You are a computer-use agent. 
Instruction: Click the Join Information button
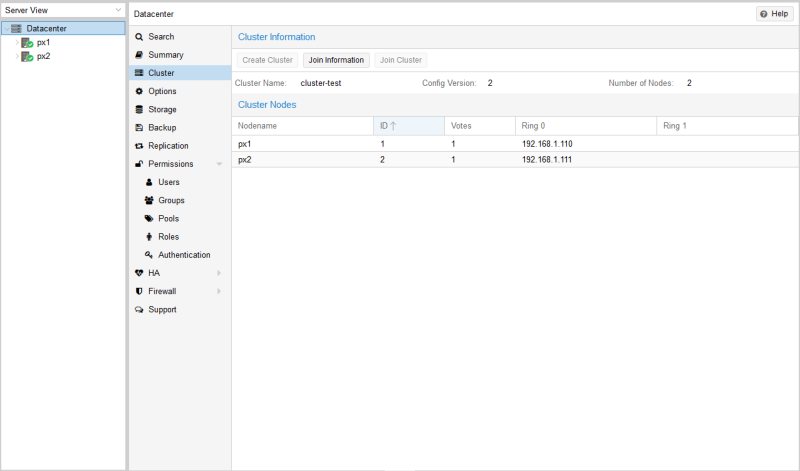click(336, 60)
